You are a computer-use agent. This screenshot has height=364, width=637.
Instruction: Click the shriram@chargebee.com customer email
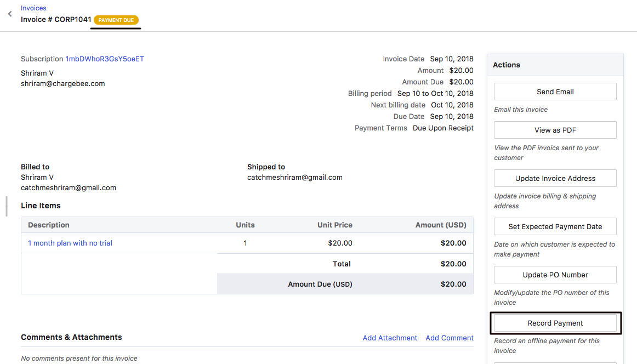point(63,84)
